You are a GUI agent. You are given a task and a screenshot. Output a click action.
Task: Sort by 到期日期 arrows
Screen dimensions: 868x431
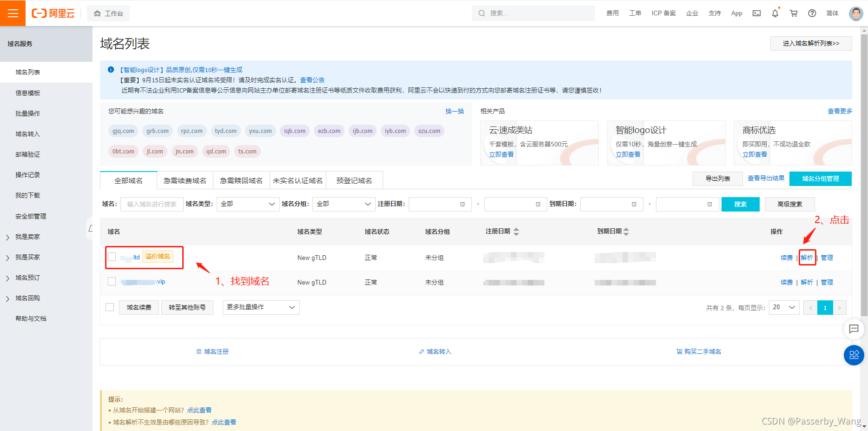pyautogui.click(x=626, y=232)
